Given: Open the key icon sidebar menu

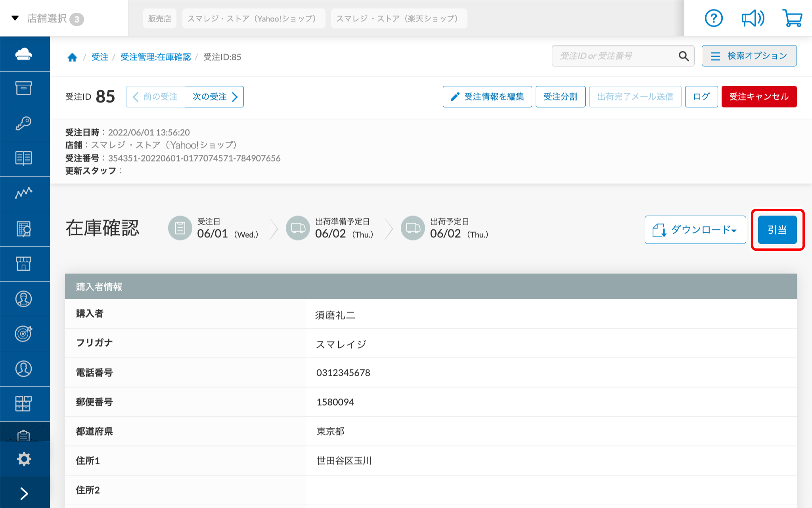Looking at the screenshot, I should (24, 123).
